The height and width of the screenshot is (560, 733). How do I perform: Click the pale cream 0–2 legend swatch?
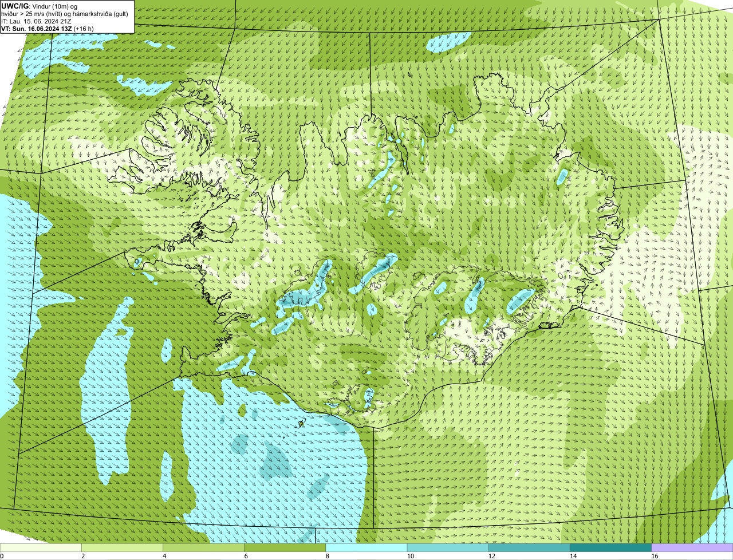[41, 547]
